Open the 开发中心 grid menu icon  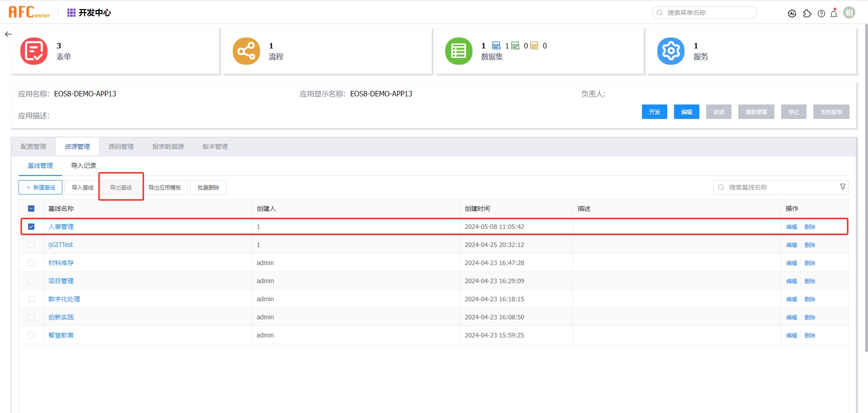71,13
